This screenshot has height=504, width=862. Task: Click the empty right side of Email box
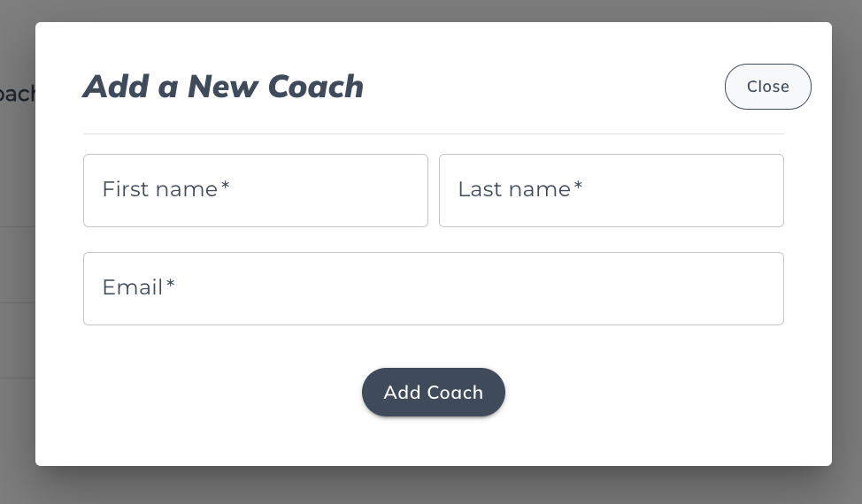[x=690, y=288]
